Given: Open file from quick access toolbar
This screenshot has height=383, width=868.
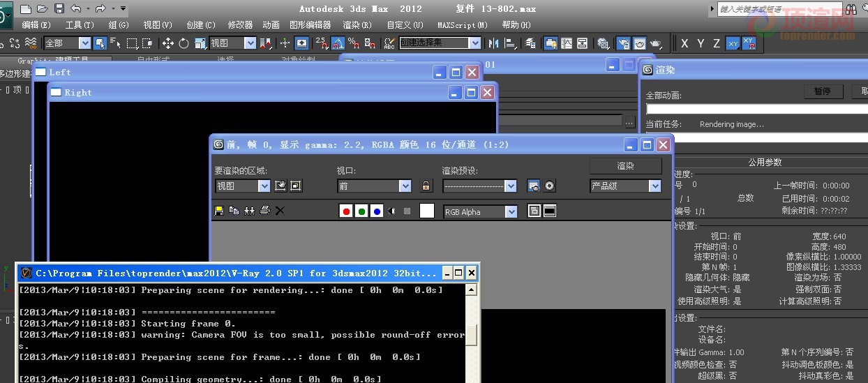Looking at the screenshot, I should [42, 8].
